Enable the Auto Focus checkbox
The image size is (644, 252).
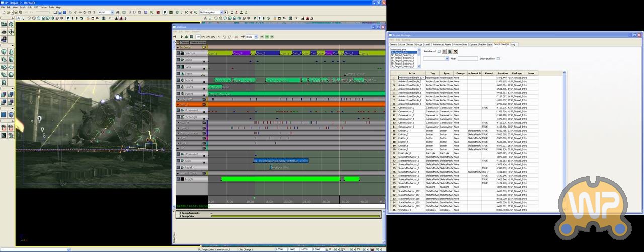point(439,51)
